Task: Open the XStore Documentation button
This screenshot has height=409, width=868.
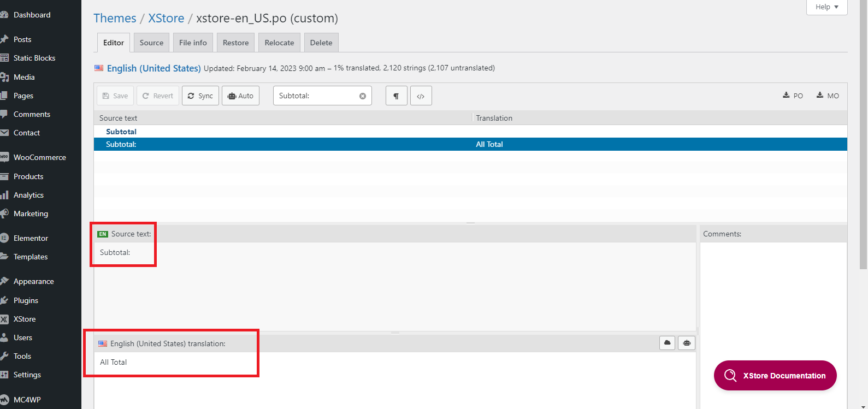Action: point(775,376)
